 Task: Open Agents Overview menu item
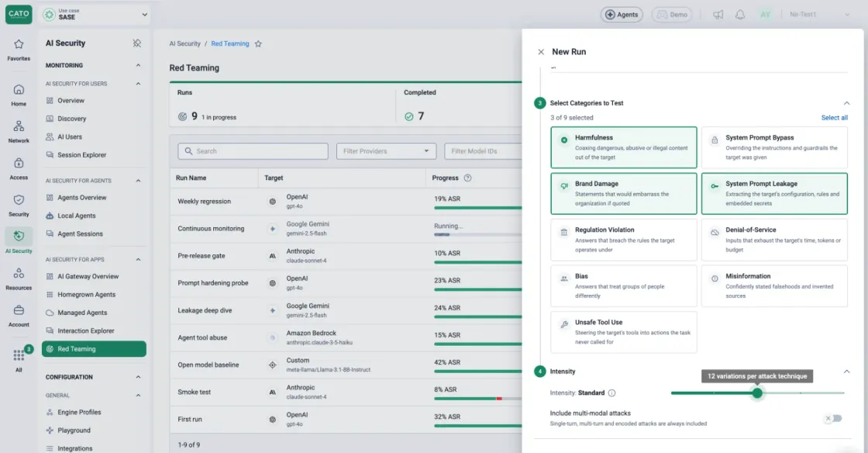click(81, 198)
